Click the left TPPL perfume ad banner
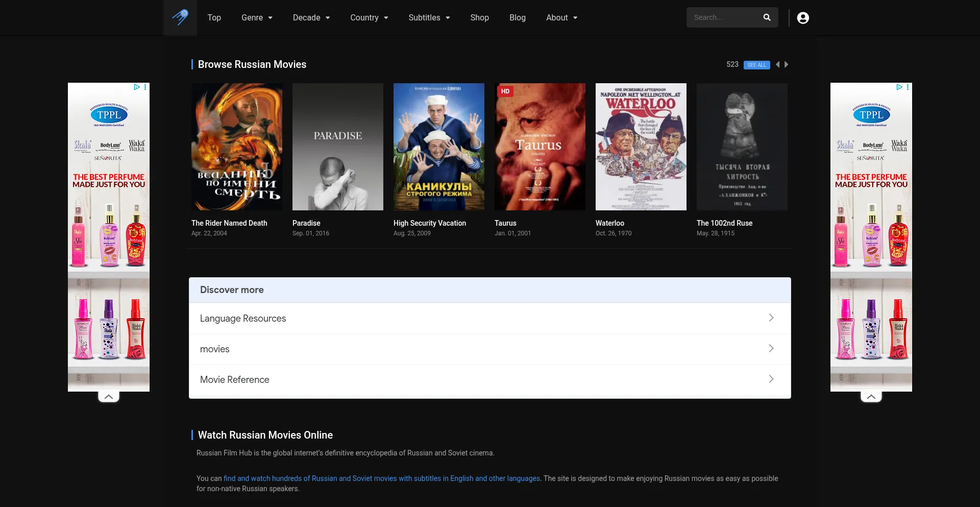Screen dimensions: 980x507 coord(109,237)
